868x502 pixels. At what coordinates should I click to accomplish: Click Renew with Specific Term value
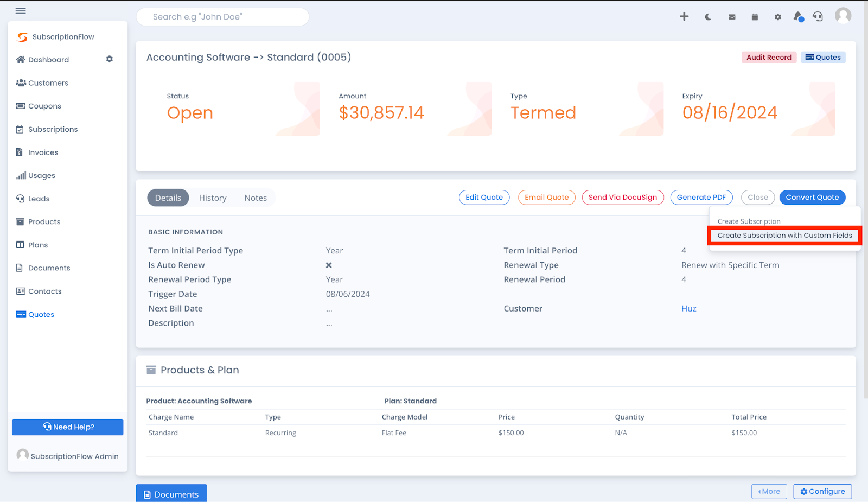pyautogui.click(x=730, y=265)
